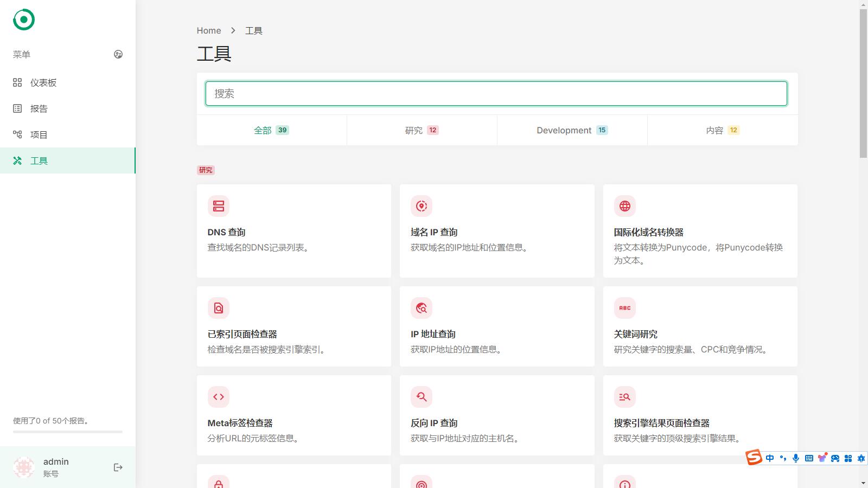The image size is (868, 488).
Task: Go to 项目 in the sidebar
Action: coord(39,134)
